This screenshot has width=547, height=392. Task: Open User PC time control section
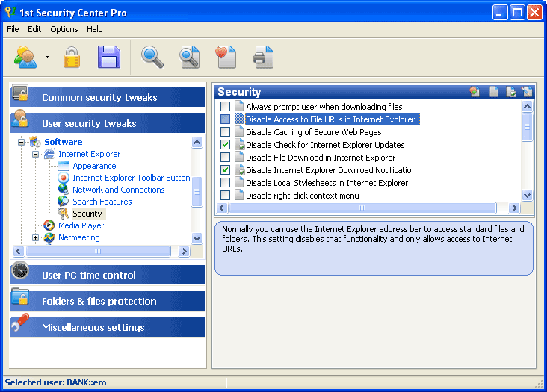click(108, 275)
